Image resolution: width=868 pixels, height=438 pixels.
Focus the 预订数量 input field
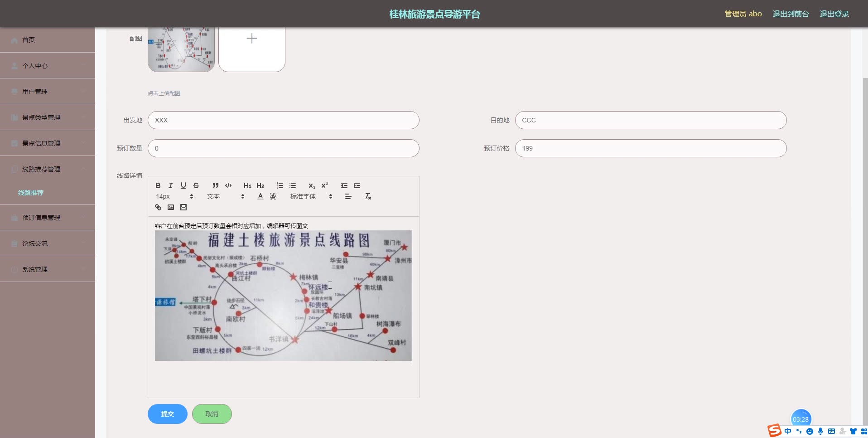(x=284, y=148)
